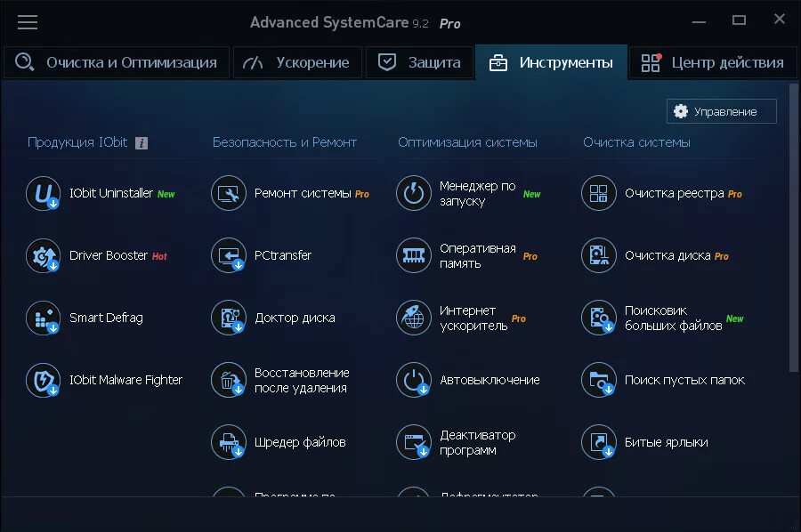The height and width of the screenshot is (532, 801).
Task: Click the Очистка реестра label
Action: [x=675, y=194]
